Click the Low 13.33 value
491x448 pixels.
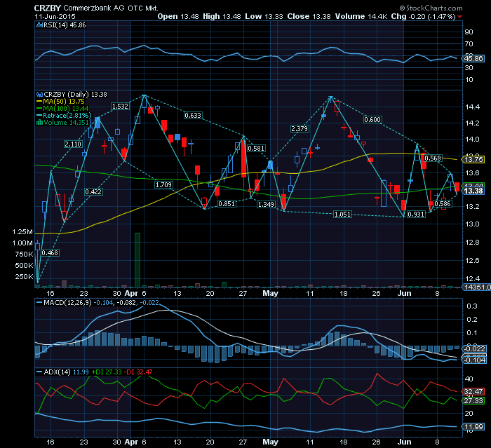point(264,17)
